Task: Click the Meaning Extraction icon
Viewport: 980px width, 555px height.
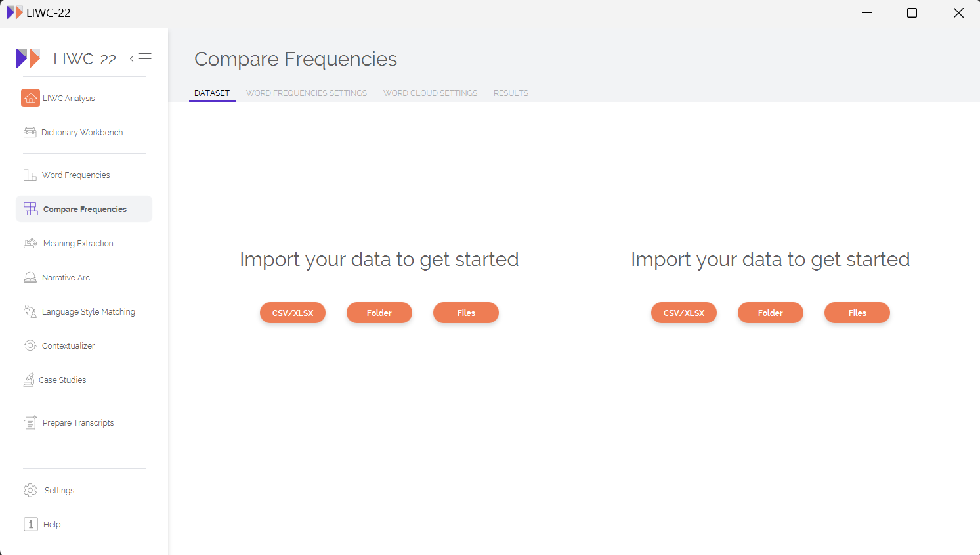Action: click(31, 243)
